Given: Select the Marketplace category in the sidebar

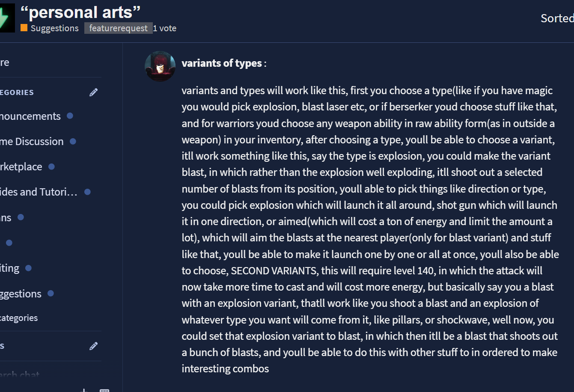Looking at the screenshot, I should click(21, 166).
